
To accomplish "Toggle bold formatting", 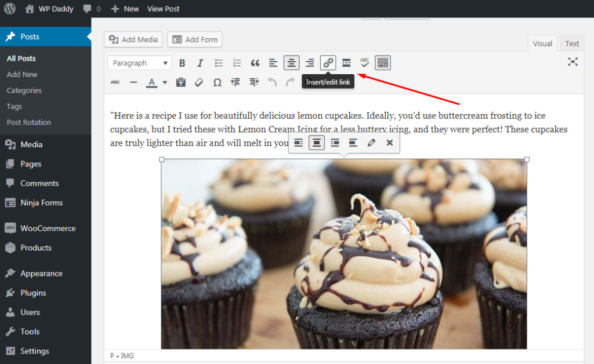I will tap(182, 63).
